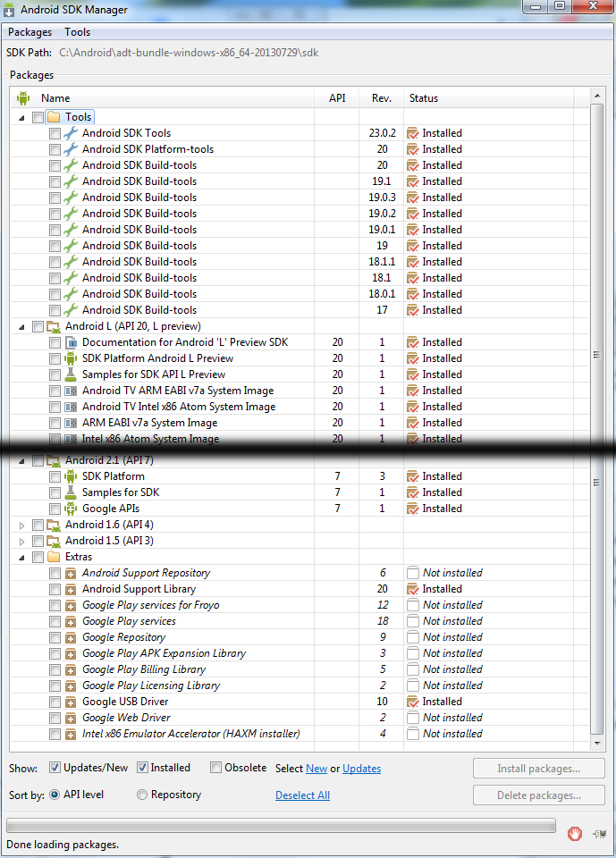Enable the Obsolete packages checkbox

[215, 768]
